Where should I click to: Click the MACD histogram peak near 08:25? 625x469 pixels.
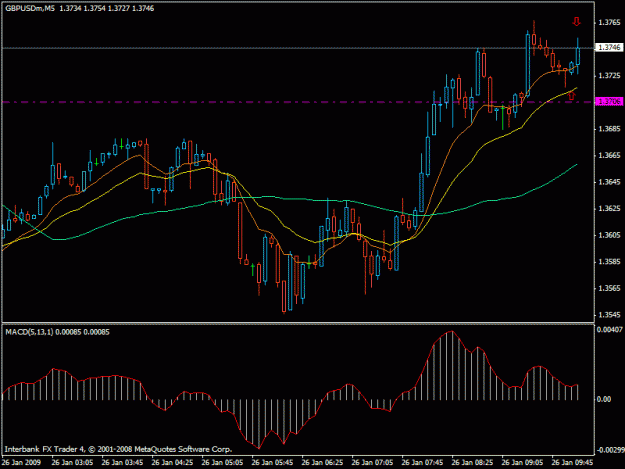452,365
